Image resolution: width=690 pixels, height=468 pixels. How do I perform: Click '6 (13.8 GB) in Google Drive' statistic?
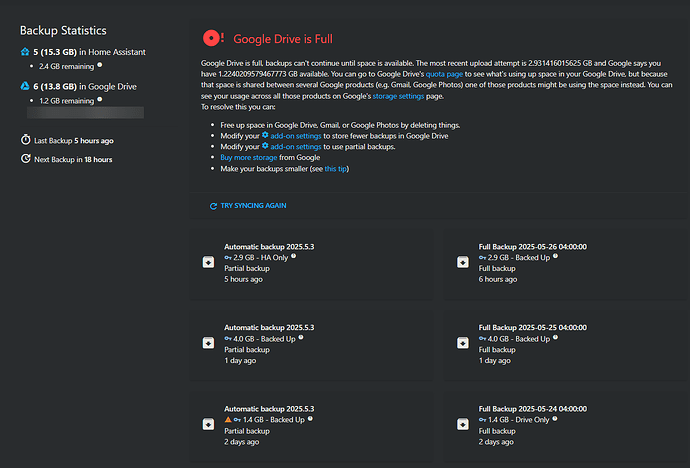pos(85,86)
